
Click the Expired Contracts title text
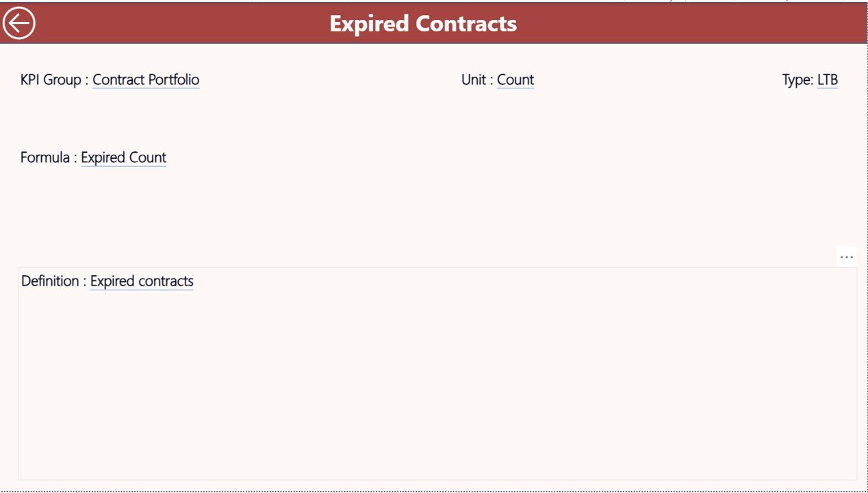[x=423, y=23]
